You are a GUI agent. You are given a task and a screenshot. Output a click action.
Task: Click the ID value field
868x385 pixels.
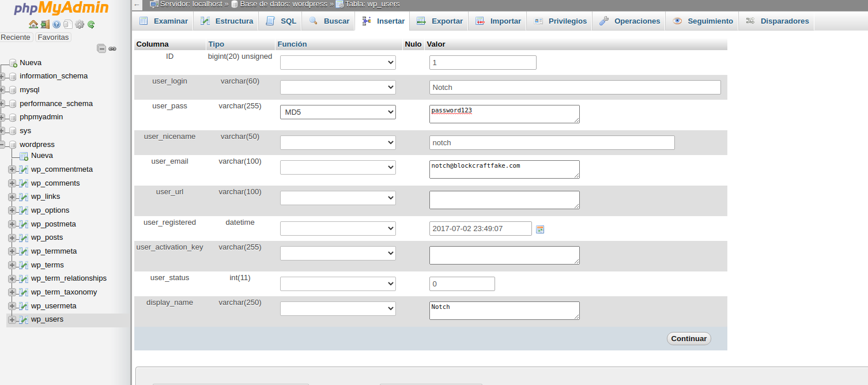tap(483, 62)
